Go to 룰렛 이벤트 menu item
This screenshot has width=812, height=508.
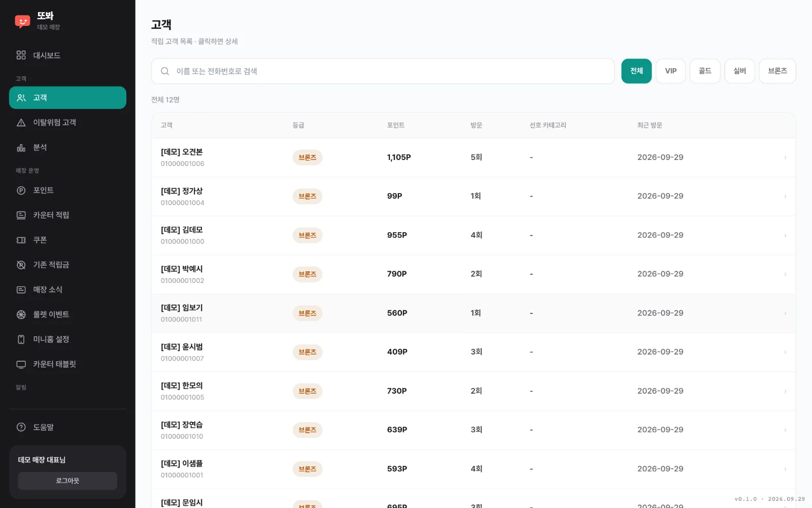coord(67,314)
